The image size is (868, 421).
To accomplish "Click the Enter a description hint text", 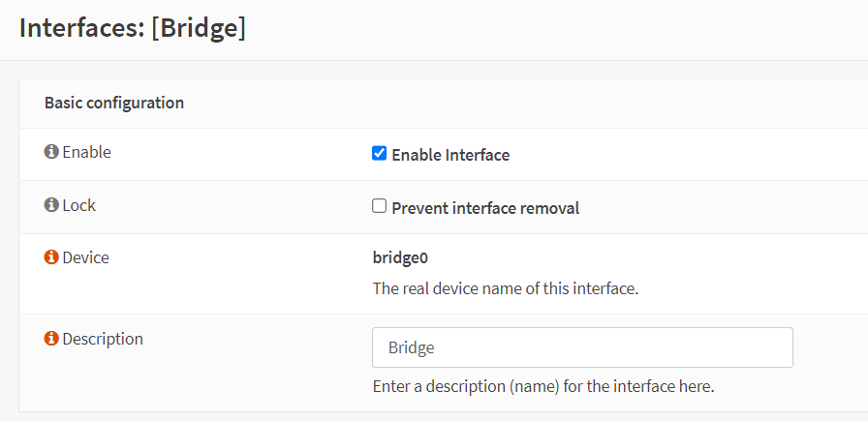I will click(x=542, y=386).
